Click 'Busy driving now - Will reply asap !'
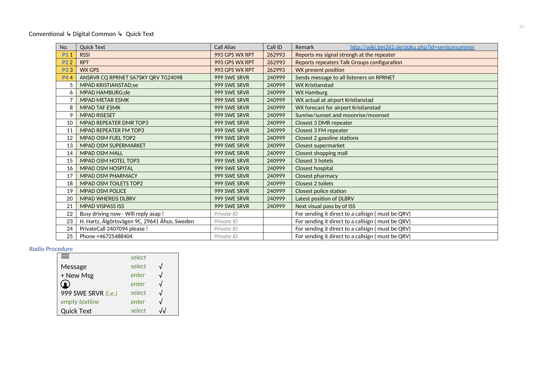 (143, 214)
